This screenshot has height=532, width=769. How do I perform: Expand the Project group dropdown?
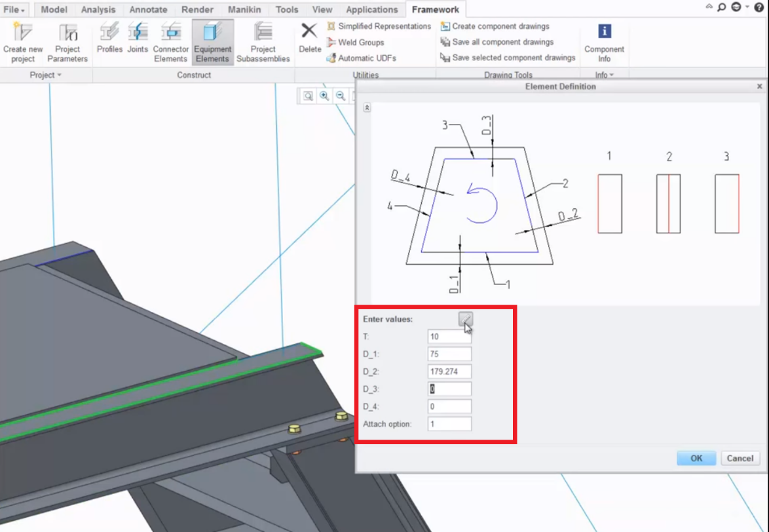point(45,75)
